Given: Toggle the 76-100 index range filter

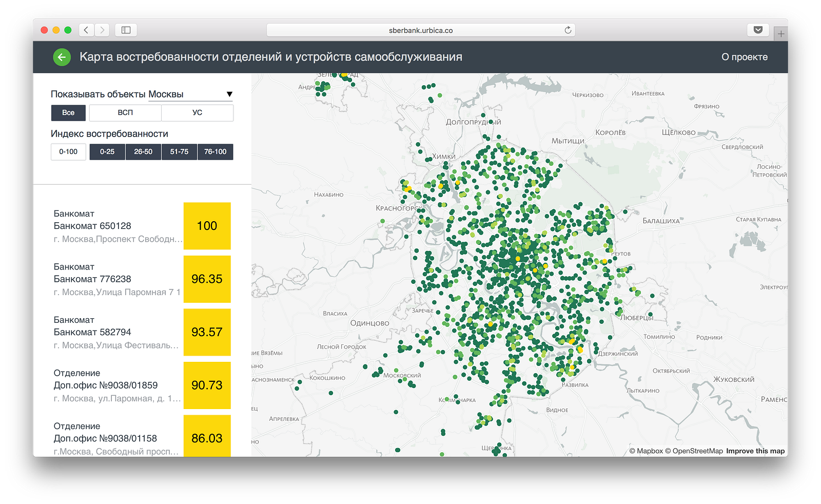Looking at the screenshot, I should (x=215, y=152).
